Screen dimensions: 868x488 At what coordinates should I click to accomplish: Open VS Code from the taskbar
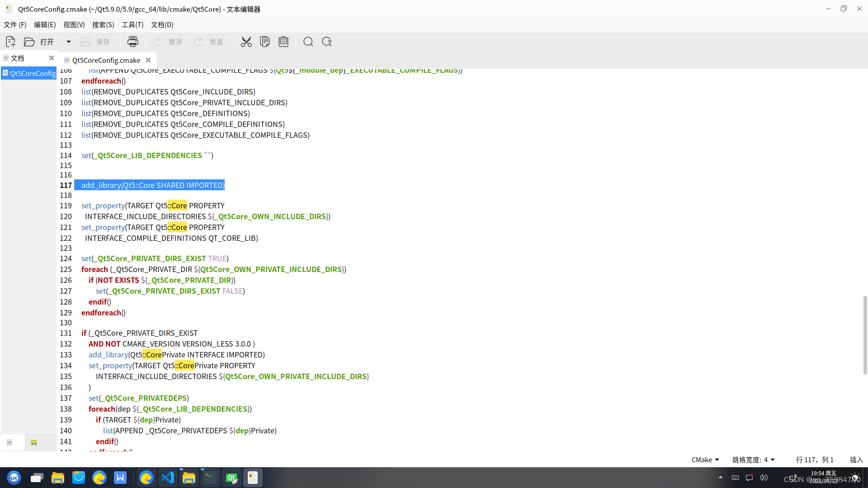(x=168, y=477)
